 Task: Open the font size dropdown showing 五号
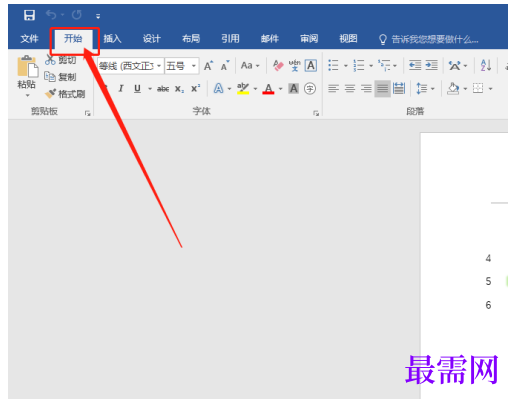pos(194,66)
